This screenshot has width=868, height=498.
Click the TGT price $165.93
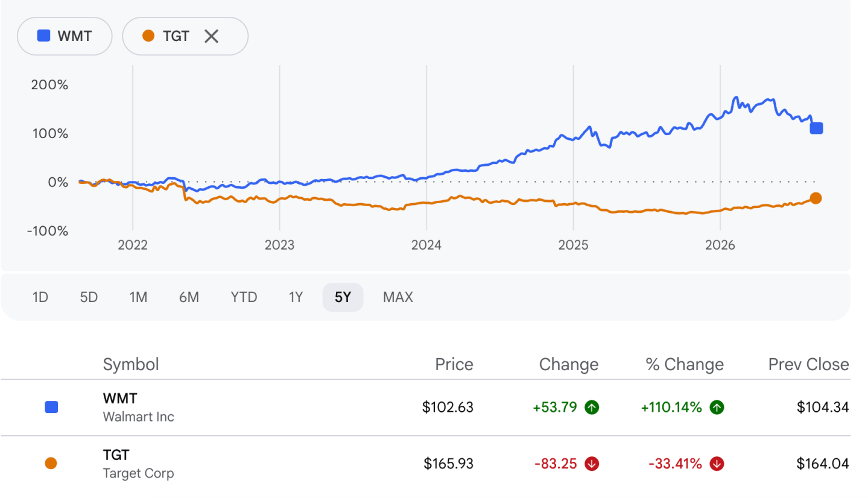pos(448,464)
